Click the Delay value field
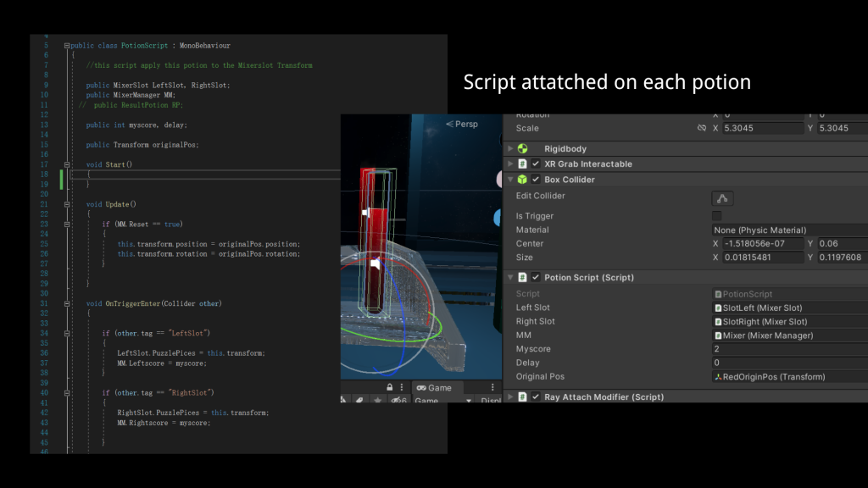This screenshot has width=868, height=488. tap(789, 363)
